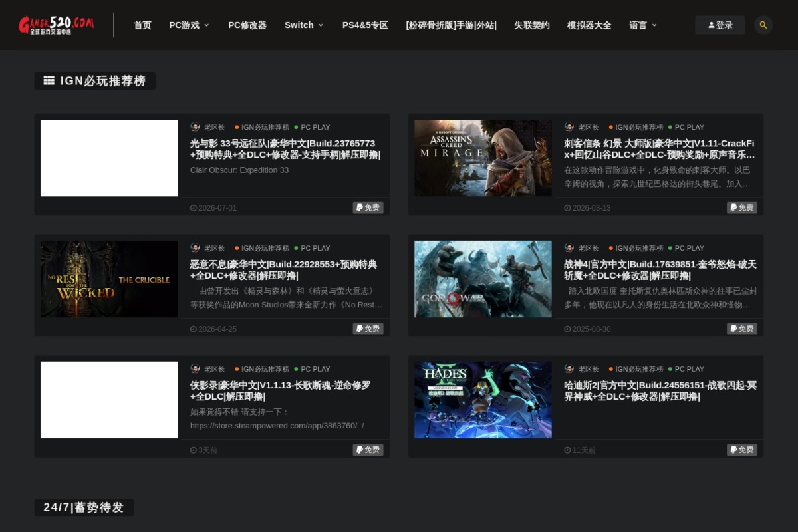Viewport: 798px width, 532px height.
Task: Open 光与影 33号远征队 post title
Action: [x=285, y=149]
